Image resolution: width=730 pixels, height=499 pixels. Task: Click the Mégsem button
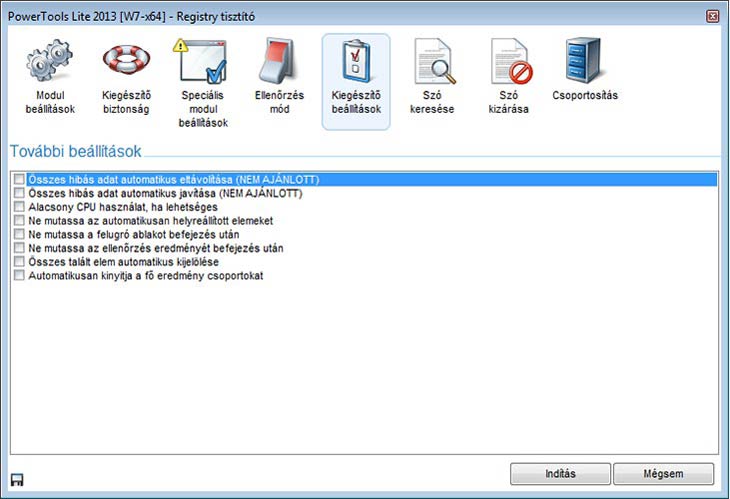pos(663,474)
